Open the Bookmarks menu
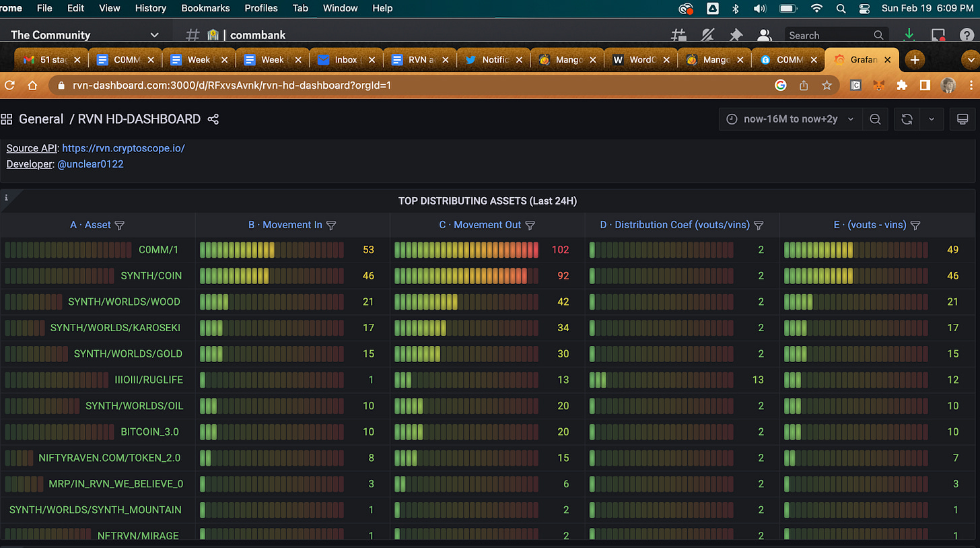 [x=205, y=8]
